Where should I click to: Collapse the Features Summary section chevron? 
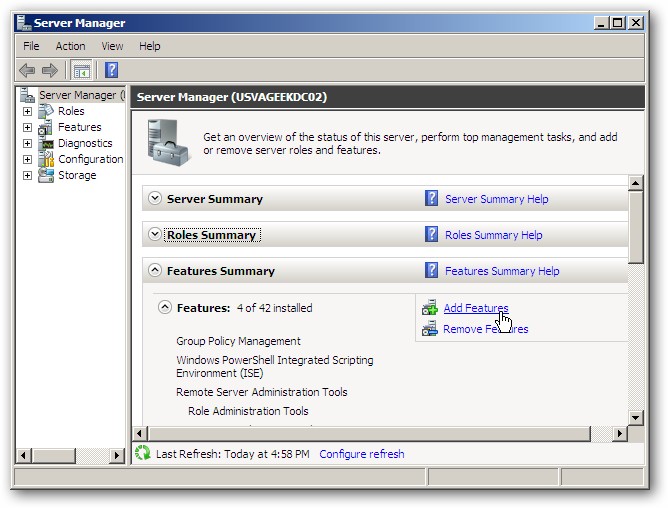155,270
